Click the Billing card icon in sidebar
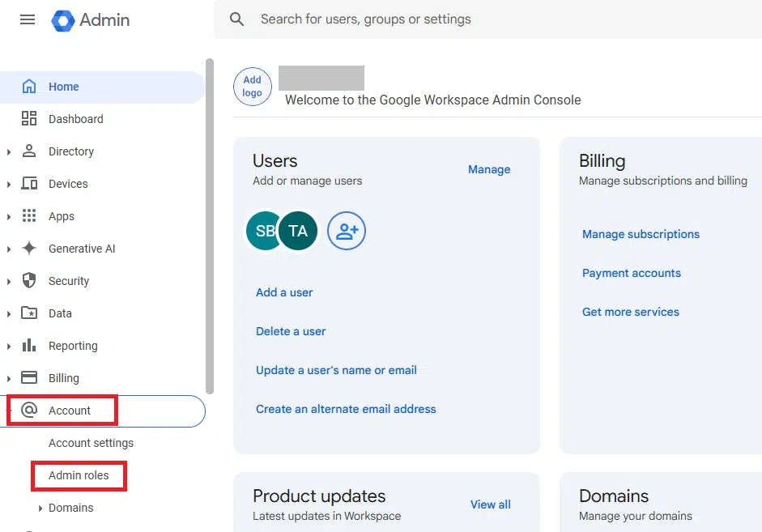The height and width of the screenshot is (532, 762). [x=29, y=377]
